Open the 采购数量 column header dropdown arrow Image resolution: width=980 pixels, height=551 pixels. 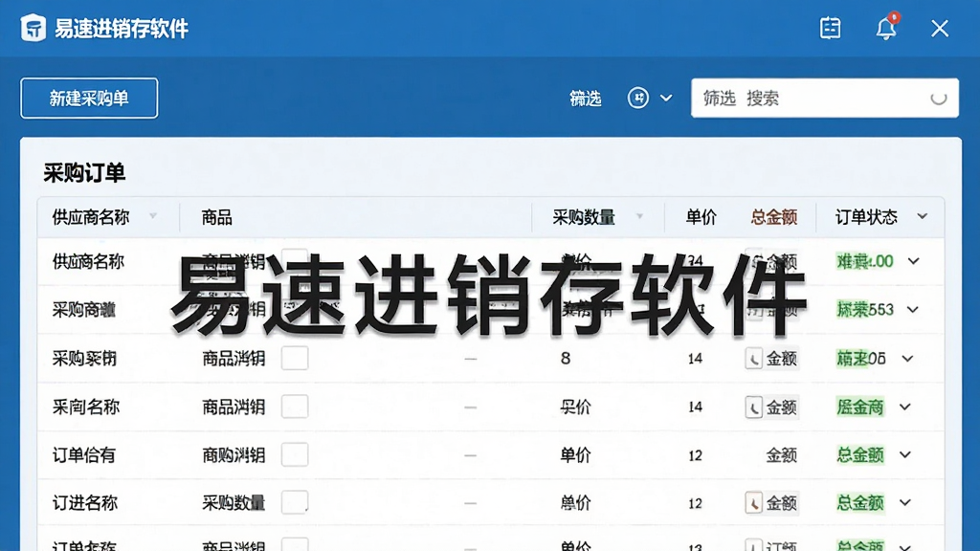click(639, 216)
